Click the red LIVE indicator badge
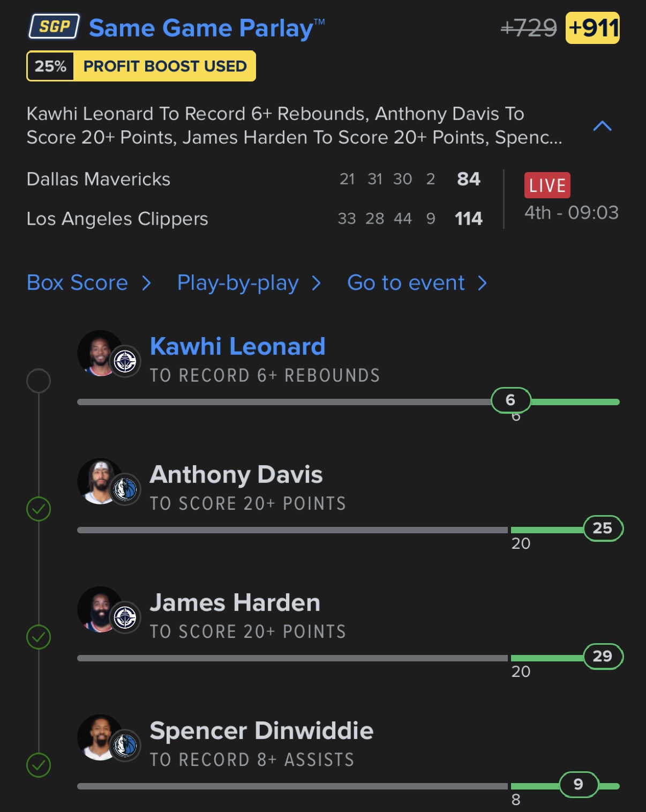Image resolution: width=646 pixels, height=812 pixels. tap(547, 185)
